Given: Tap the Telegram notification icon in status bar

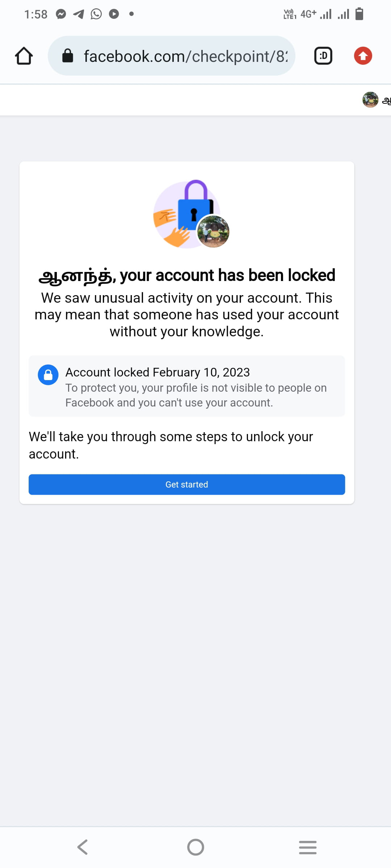Looking at the screenshot, I should pyautogui.click(x=79, y=14).
